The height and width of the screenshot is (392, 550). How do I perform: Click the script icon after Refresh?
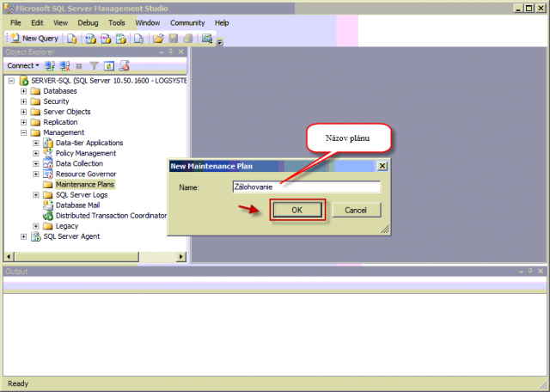click(124, 65)
